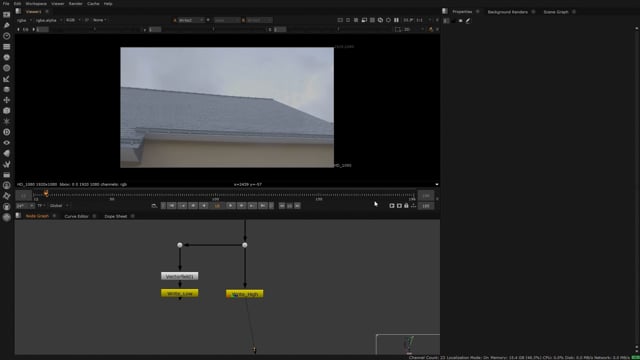The image size is (640, 360).
Task: Close the Dope Sheet tab
Action: coord(133,216)
